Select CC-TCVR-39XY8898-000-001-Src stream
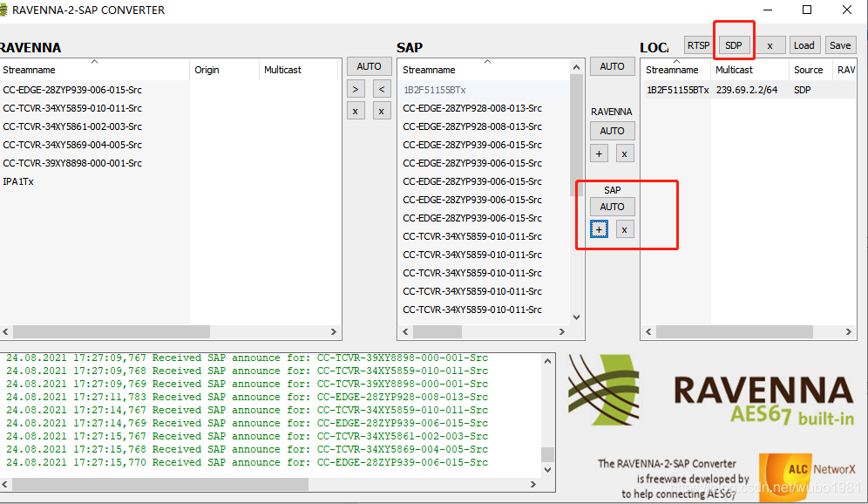 pos(72,163)
